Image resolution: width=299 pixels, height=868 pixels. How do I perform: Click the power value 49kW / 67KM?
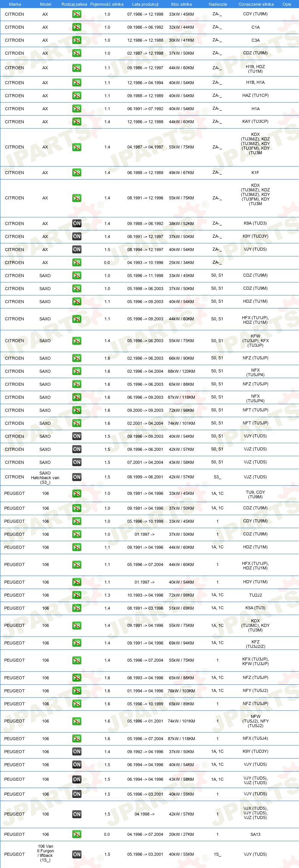coord(182,173)
